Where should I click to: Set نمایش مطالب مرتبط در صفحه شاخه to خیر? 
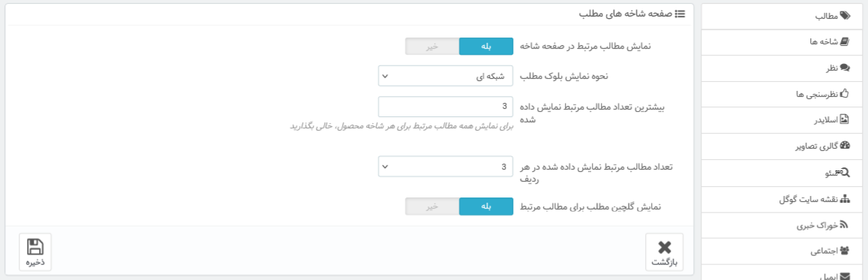(x=432, y=47)
